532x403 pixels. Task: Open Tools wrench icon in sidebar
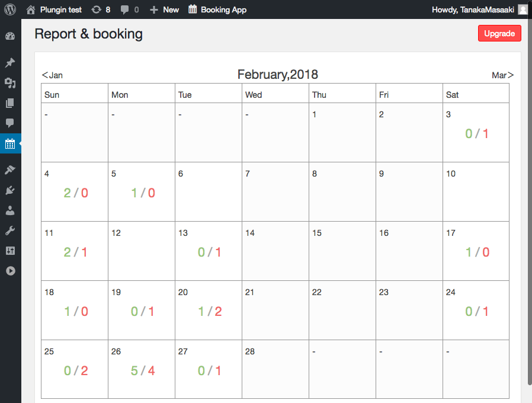(x=10, y=231)
